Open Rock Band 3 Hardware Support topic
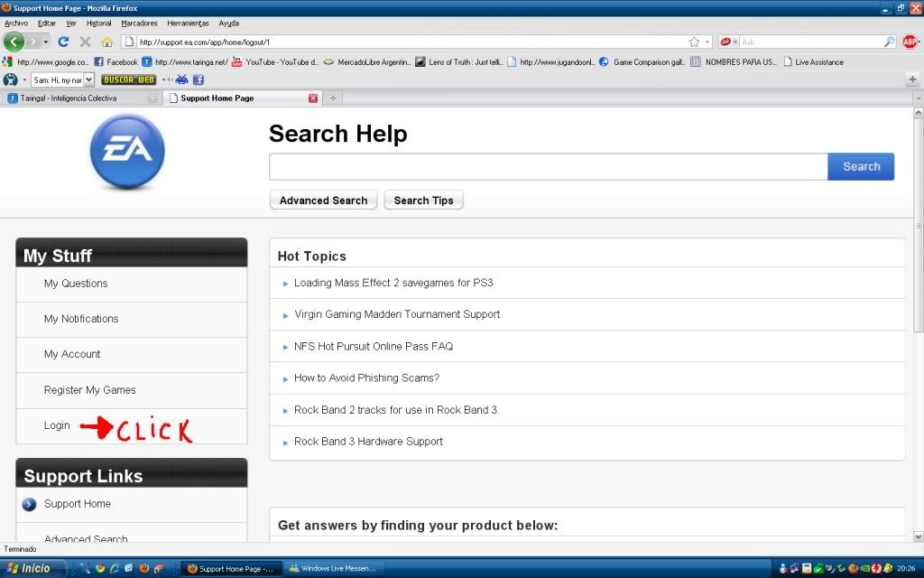 [368, 442]
